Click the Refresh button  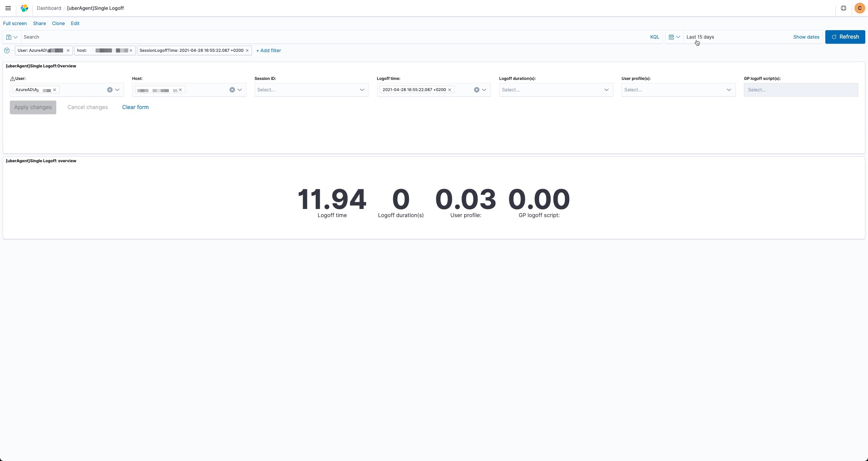[845, 37]
